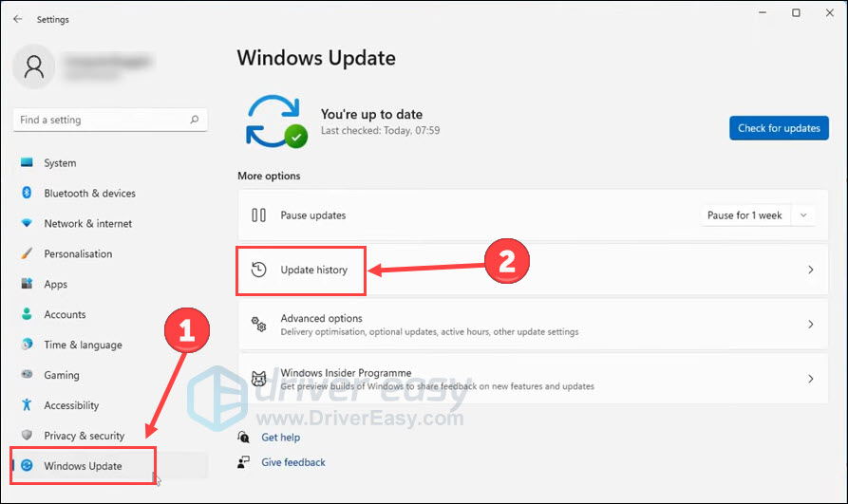Click the Windows Insider Programme chevron

(x=810, y=379)
